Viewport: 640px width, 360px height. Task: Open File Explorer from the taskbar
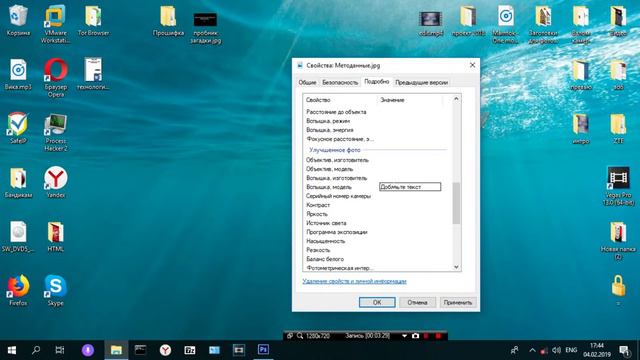pos(116,350)
